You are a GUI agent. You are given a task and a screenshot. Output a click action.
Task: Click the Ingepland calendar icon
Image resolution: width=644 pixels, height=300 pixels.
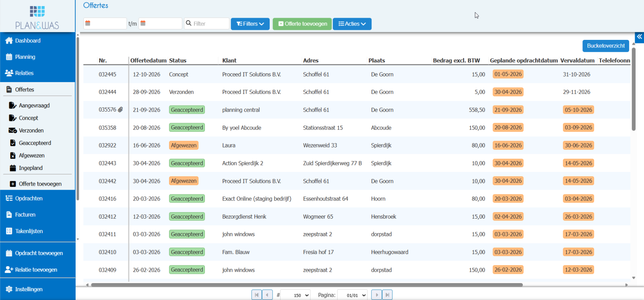click(12, 168)
